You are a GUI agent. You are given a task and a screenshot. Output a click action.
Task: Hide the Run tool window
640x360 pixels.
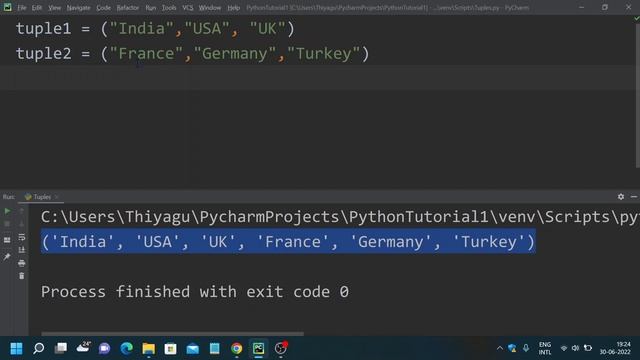(633, 197)
